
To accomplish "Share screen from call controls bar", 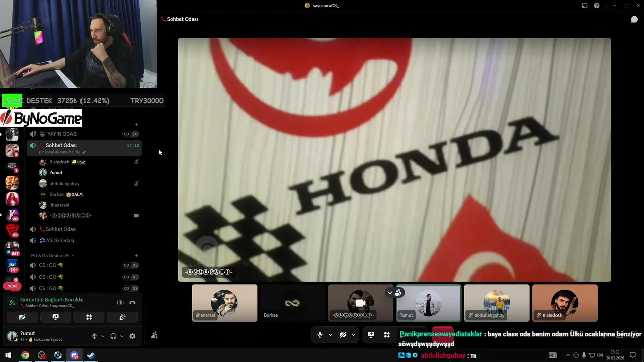I will click(371, 335).
